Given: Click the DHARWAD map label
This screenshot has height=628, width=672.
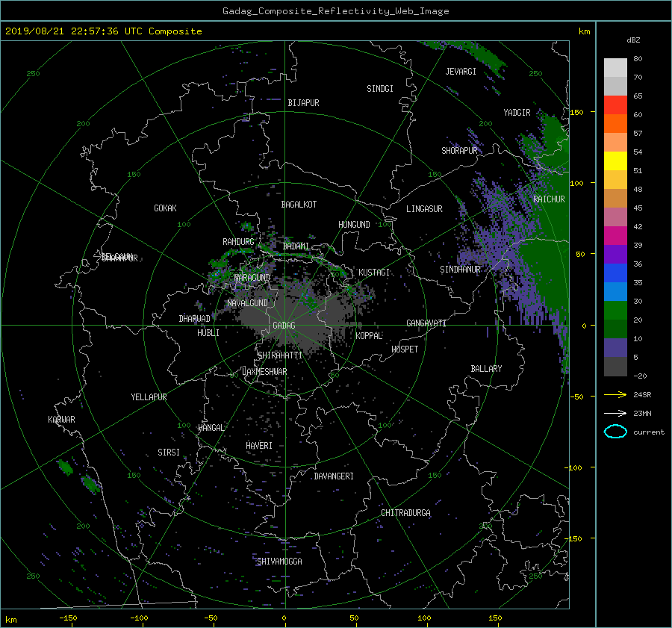Looking at the screenshot, I should (194, 319).
